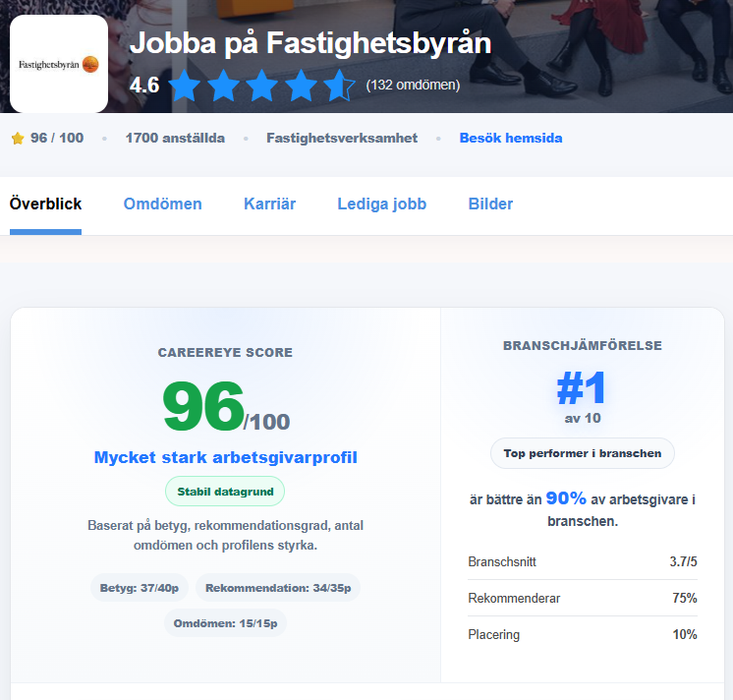Click the small yellow star beside 96 / 100
Viewport: 733px width, 700px height.
click(x=18, y=139)
